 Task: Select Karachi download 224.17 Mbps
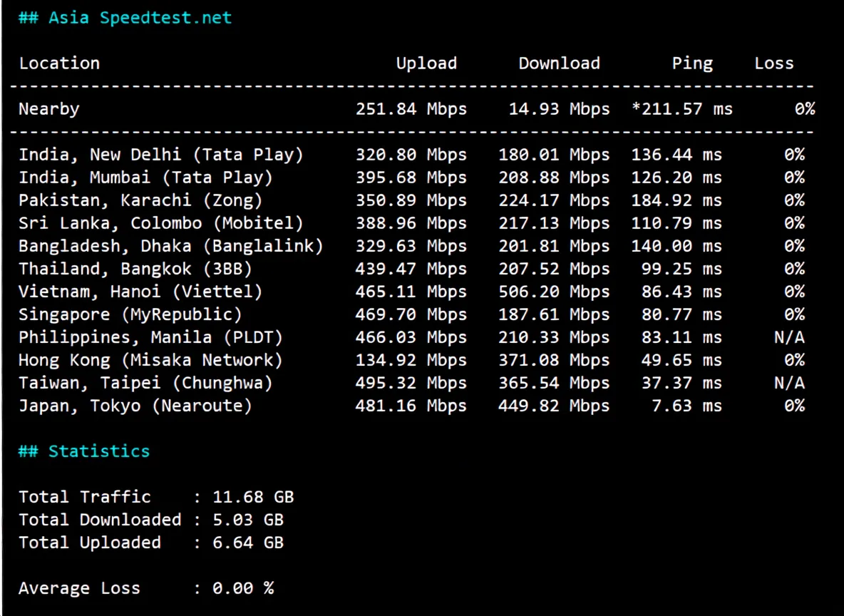point(554,200)
